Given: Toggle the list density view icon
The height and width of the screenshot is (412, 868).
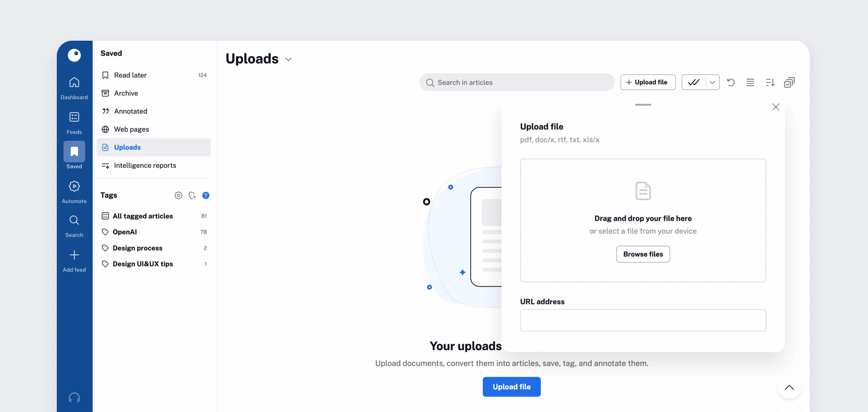Looking at the screenshot, I should coord(750,82).
